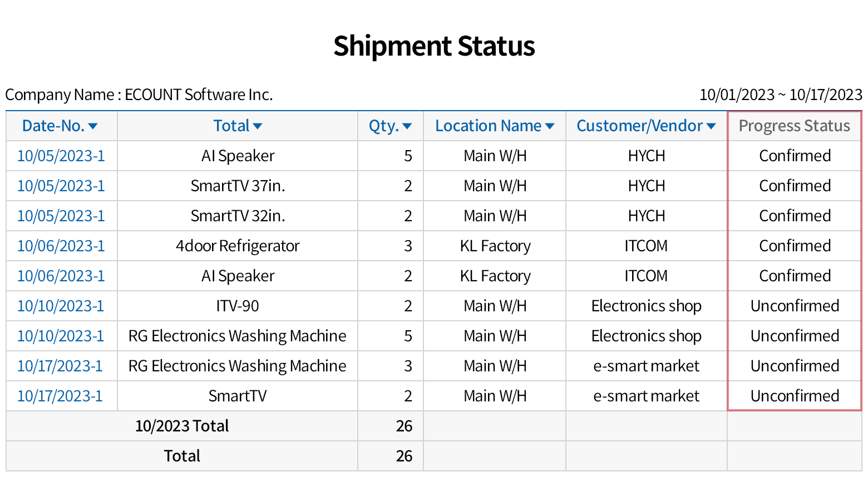Viewport: 868px width, 477px height.
Task: Expand the Total column filter arrow
Action: pyautogui.click(x=258, y=126)
